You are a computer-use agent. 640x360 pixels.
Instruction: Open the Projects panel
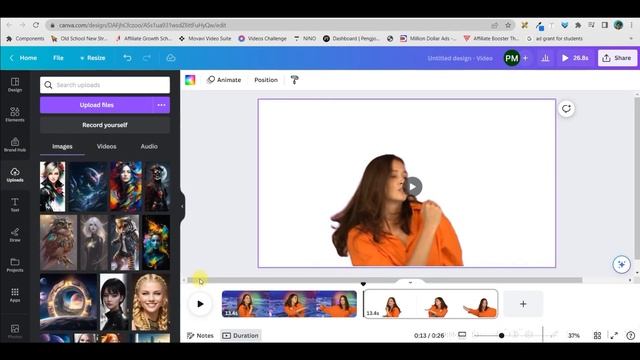point(15,264)
